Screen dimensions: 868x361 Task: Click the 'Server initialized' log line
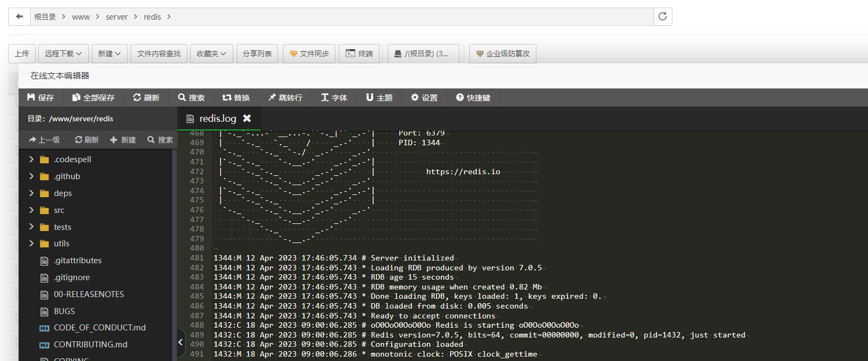coord(334,258)
